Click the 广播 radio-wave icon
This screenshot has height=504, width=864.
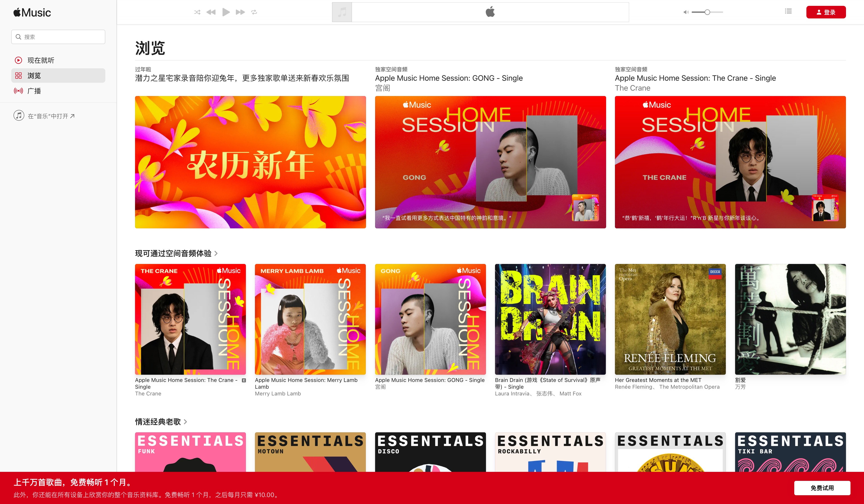(x=18, y=91)
